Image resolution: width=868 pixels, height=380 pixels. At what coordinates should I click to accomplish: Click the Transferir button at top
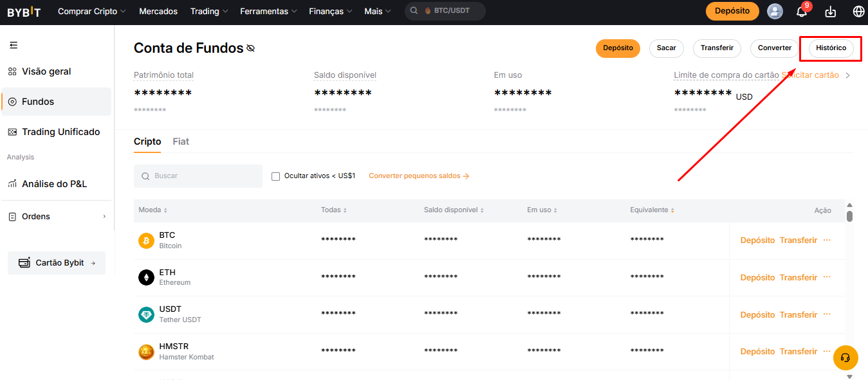[717, 48]
